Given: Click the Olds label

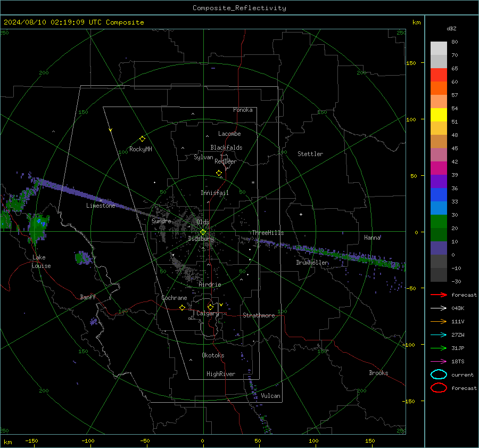Looking at the screenshot, I should pos(203,222).
